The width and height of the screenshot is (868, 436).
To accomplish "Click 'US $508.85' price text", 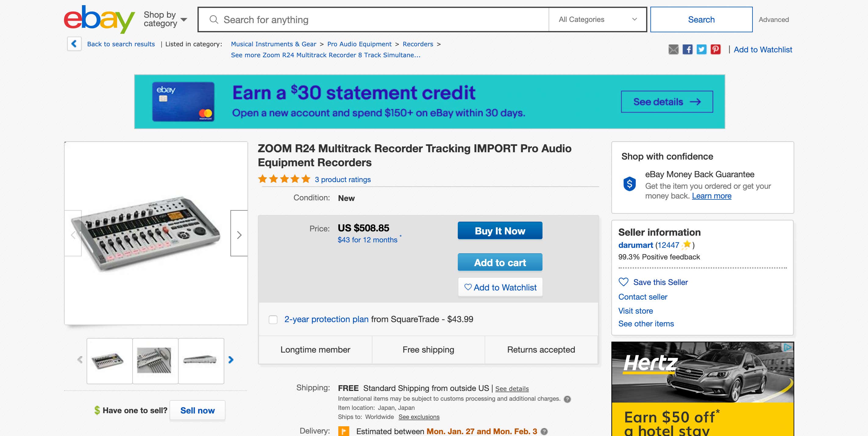I will [363, 228].
